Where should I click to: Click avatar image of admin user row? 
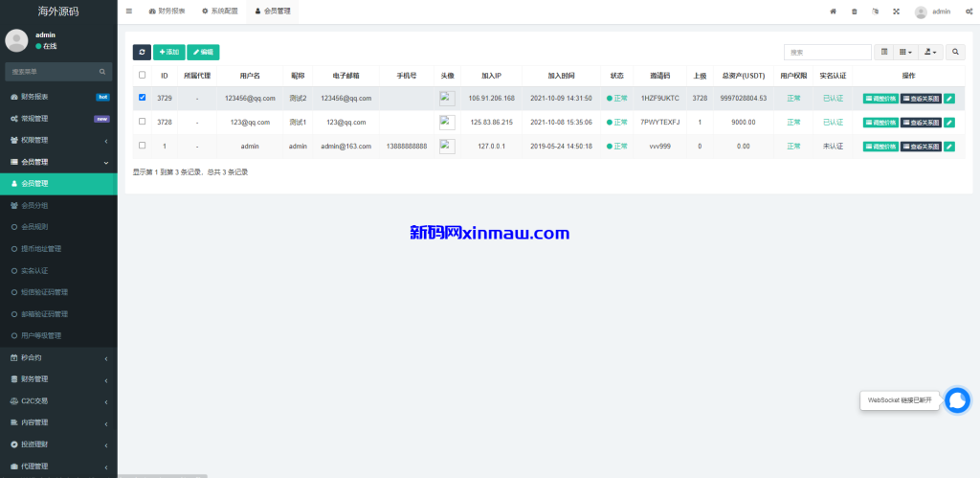coord(447,147)
